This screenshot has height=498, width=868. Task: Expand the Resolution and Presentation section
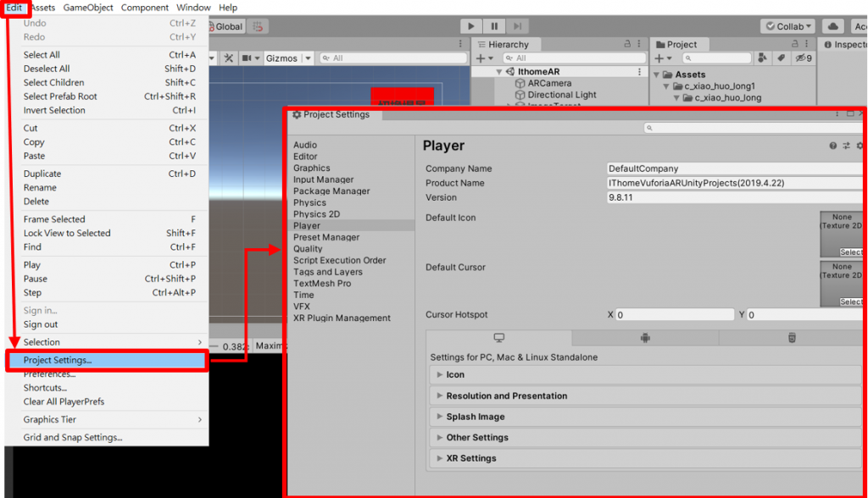(645, 396)
